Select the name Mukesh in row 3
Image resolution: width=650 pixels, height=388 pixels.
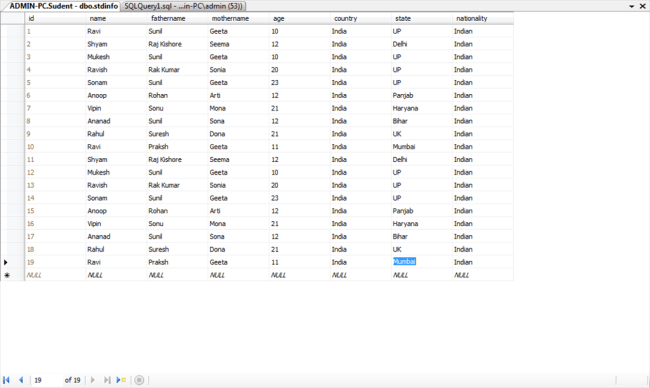pyautogui.click(x=116, y=57)
